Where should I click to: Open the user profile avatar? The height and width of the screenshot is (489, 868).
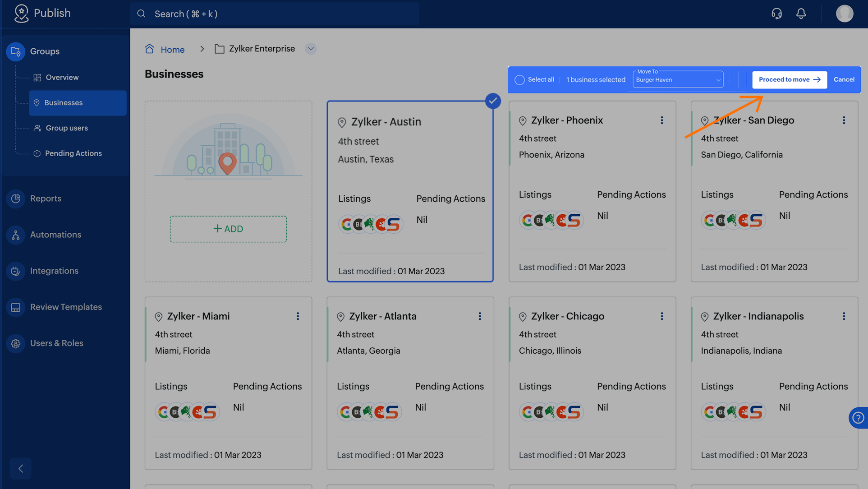point(844,14)
